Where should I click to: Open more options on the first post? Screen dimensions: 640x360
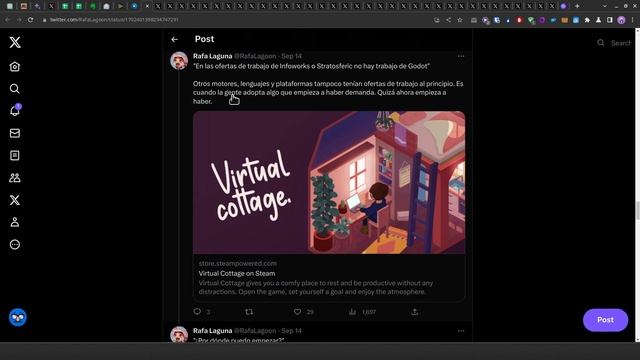tap(461, 56)
